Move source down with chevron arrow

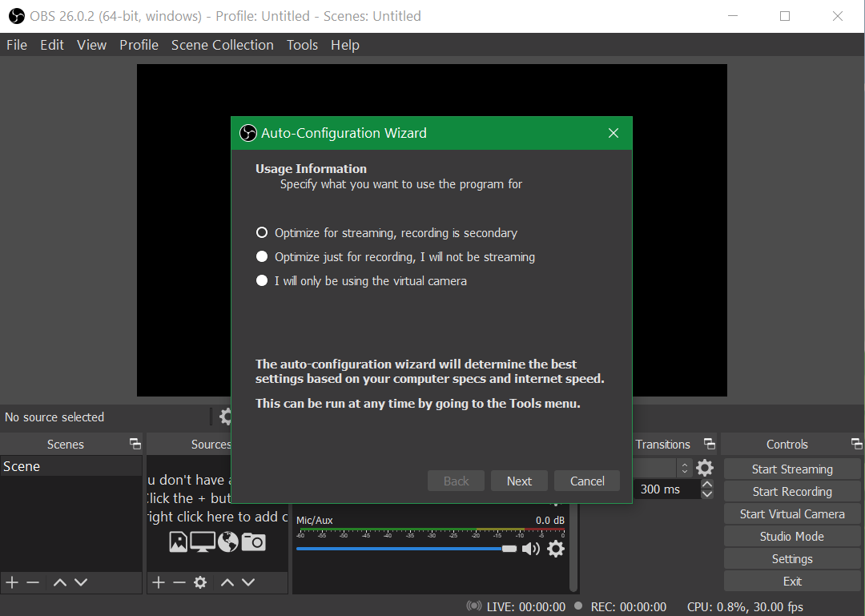[x=248, y=582]
